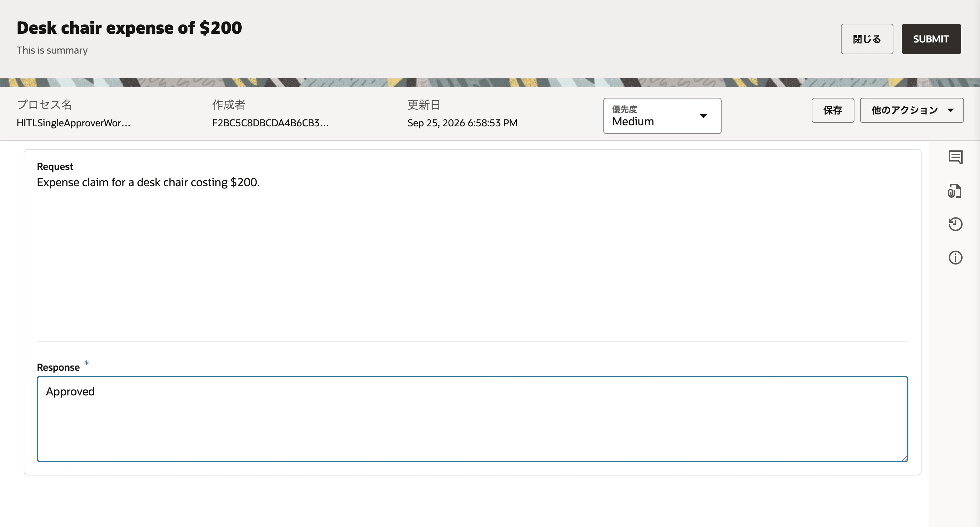Open the info details icon
Viewport: 980px width, 527px height.
click(x=955, y=258)
